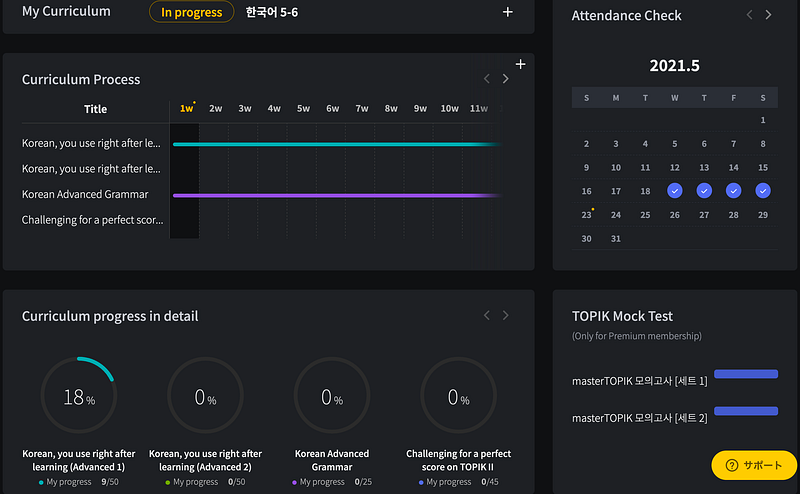Show next month in Attendance Check
Image resolution: width=800 pixels, height=494 pixels.
point(768,15)
